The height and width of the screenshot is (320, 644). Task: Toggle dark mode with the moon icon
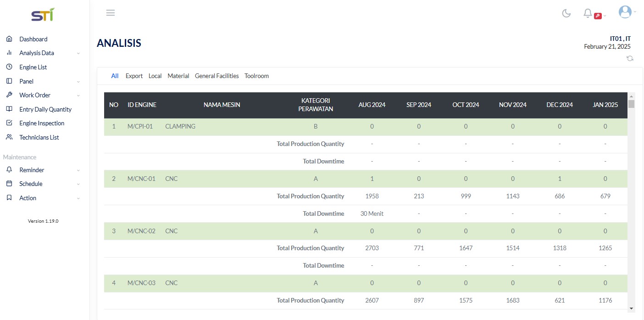click(566, 13)
